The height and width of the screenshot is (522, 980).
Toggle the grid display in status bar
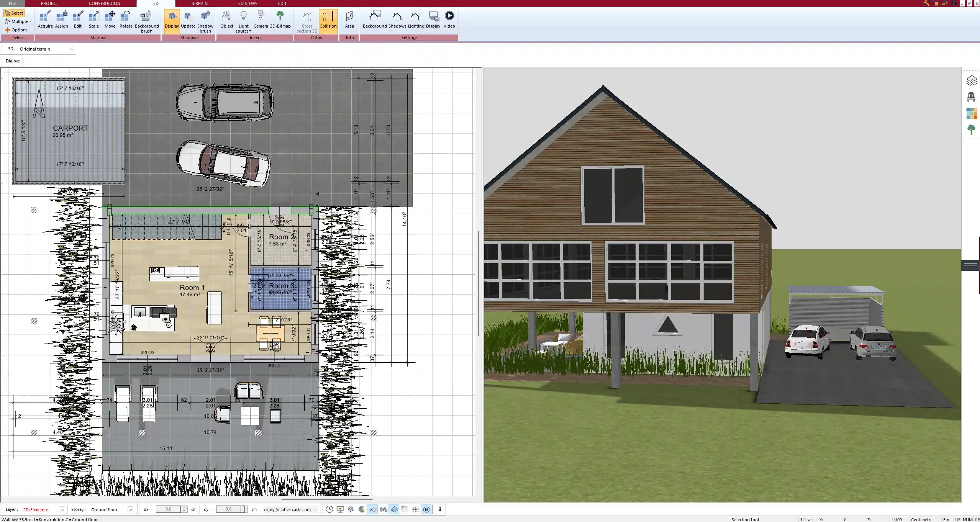415,509
